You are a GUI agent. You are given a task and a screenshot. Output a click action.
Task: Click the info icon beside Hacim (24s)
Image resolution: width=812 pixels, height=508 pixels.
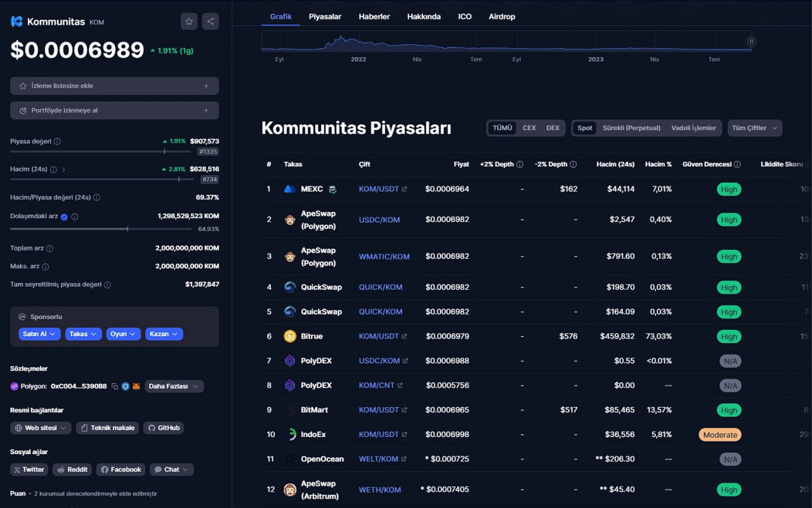[53, 169]
